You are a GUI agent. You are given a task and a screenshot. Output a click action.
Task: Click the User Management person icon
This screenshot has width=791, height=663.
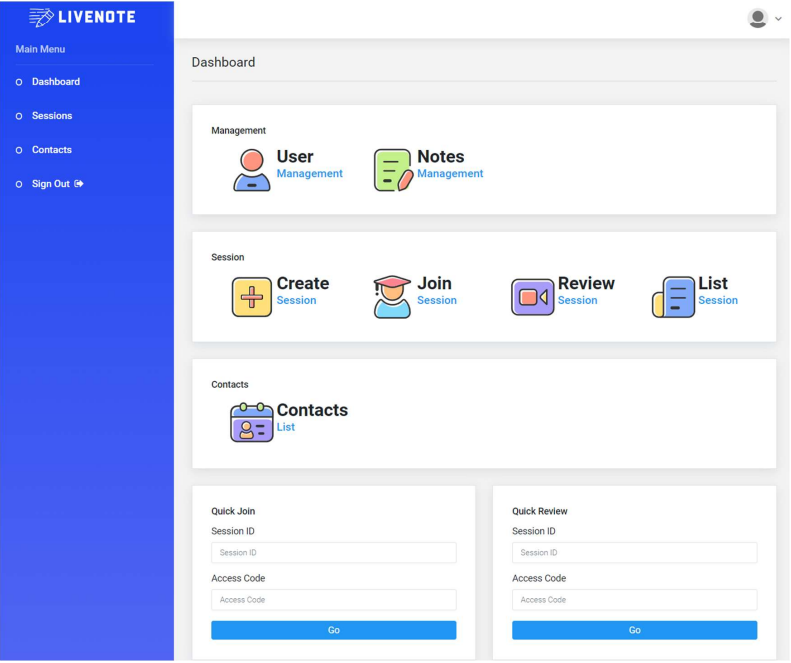point(252,170)
